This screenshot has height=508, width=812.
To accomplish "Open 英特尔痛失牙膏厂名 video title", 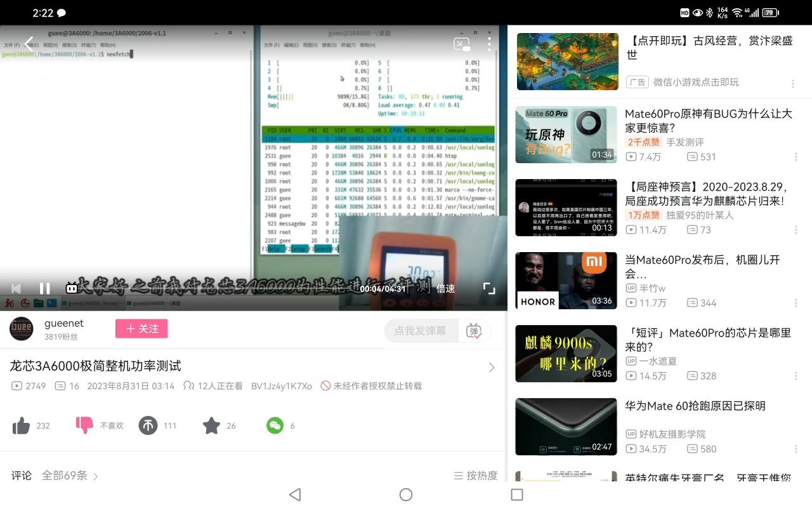I will [708, 478].
